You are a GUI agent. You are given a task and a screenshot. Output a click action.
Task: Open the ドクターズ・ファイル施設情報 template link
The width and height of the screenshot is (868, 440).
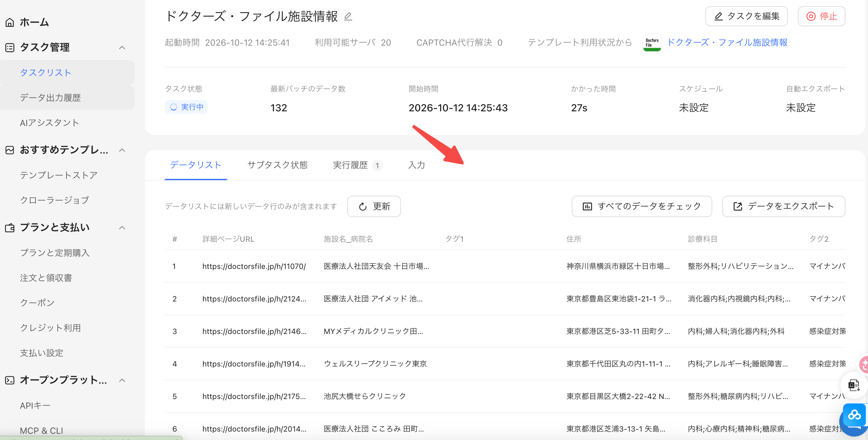point(727,43)
